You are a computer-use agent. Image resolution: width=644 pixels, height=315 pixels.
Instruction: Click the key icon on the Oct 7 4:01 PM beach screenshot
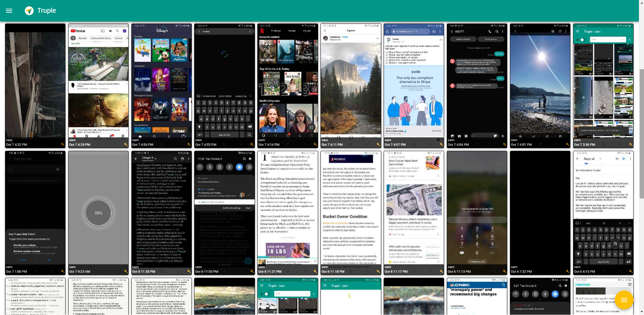click(x=568, y=144)
